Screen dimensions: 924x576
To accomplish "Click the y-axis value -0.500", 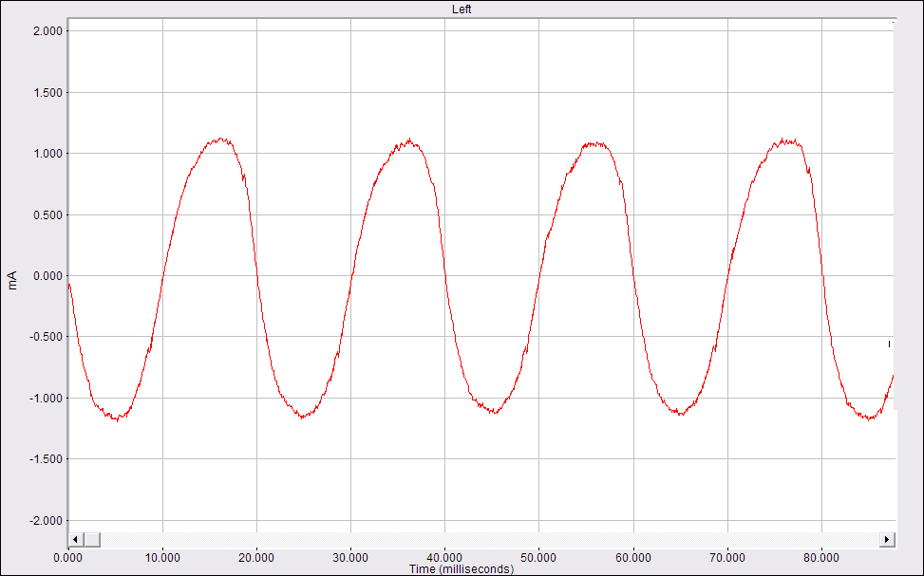I will coord(46,337).
